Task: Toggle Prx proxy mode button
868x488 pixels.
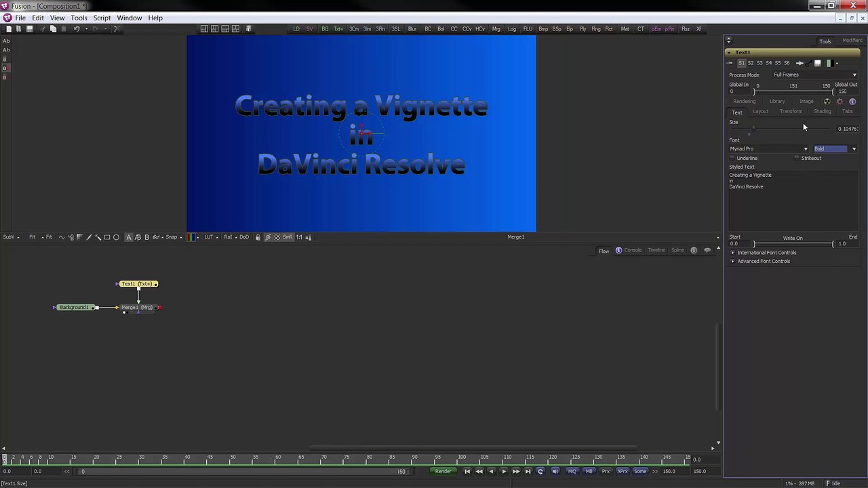Action: click(606, 471)
